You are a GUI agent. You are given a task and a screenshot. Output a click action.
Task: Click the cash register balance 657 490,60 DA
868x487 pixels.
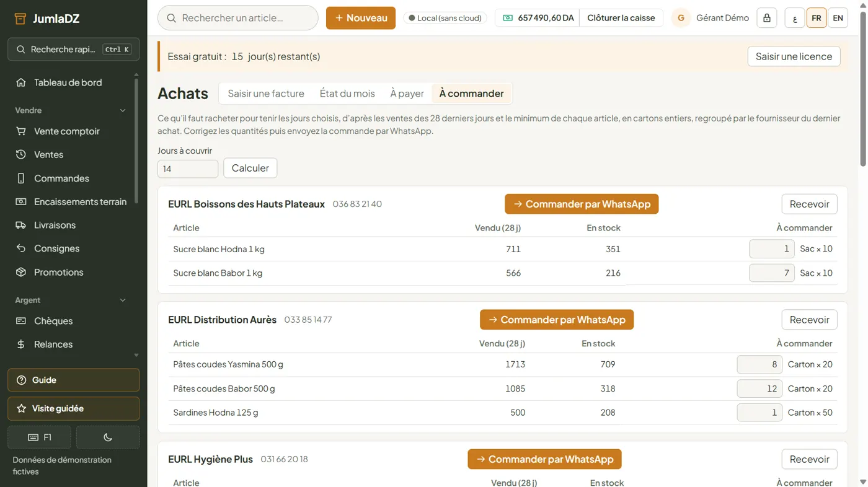point(538,18)
